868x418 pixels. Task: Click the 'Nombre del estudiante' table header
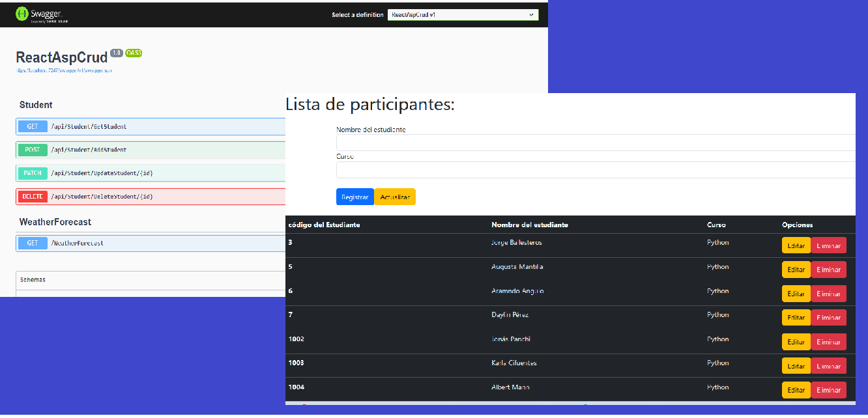(530, 225)
